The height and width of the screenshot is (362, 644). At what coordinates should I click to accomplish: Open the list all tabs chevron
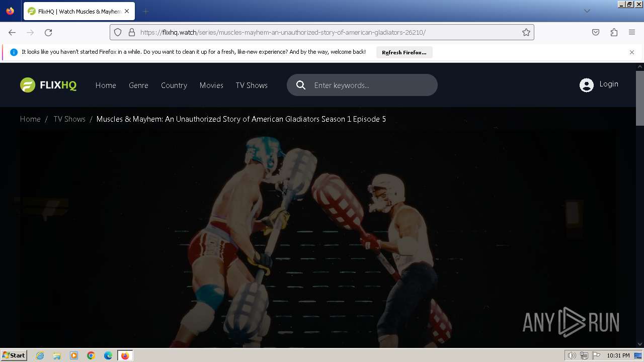587,11
